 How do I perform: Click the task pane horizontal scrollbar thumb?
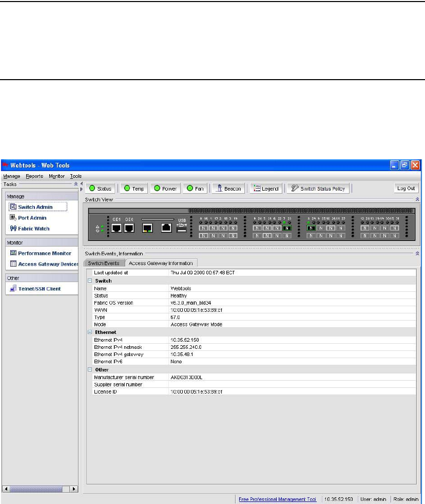tap(36, 489)
